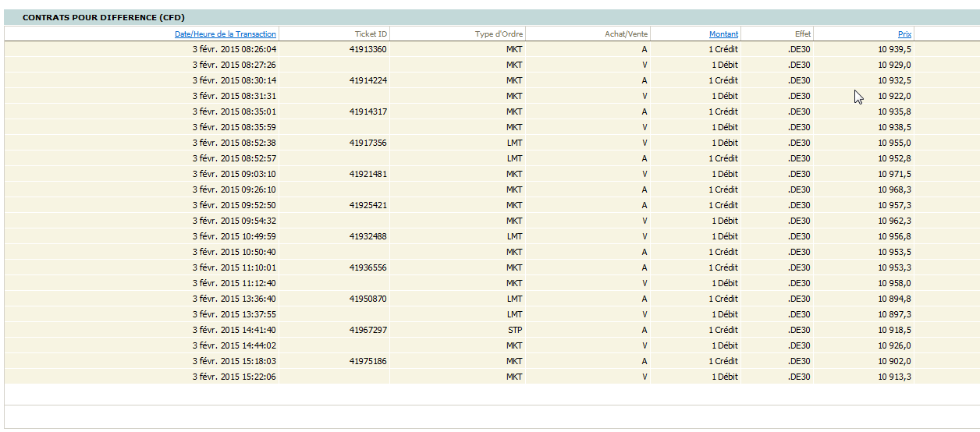
Task: Select ticket ID 41921481
Action: pyautogui.click(x=368, y=174)
